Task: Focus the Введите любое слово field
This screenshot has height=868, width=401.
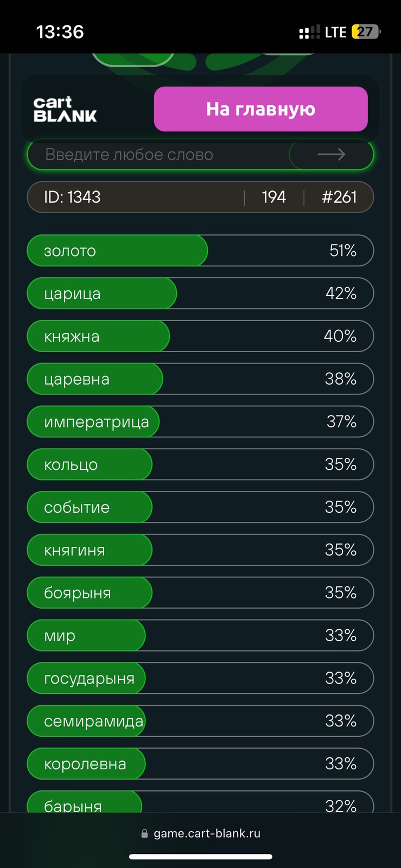Action: click(x=157, y=155)
